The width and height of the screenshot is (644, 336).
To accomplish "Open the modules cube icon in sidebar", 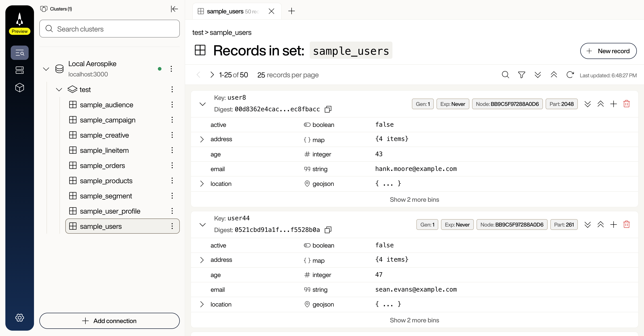I will click(x=19, y=88).
